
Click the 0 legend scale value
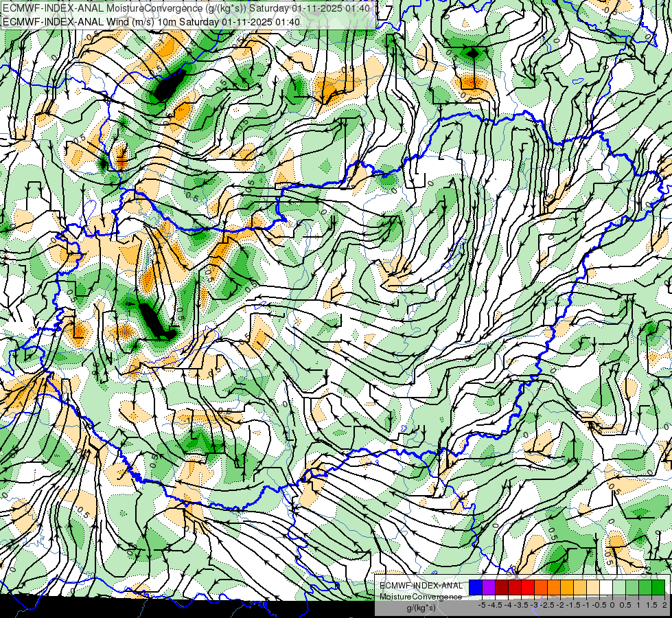click(x=613, y=605)
